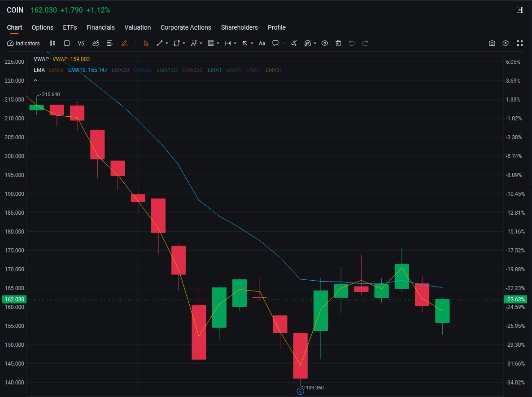Viewport: 532px width, 397px height.
Task: Open the Corporate Actions tab
Action: [x=186, y=27]
